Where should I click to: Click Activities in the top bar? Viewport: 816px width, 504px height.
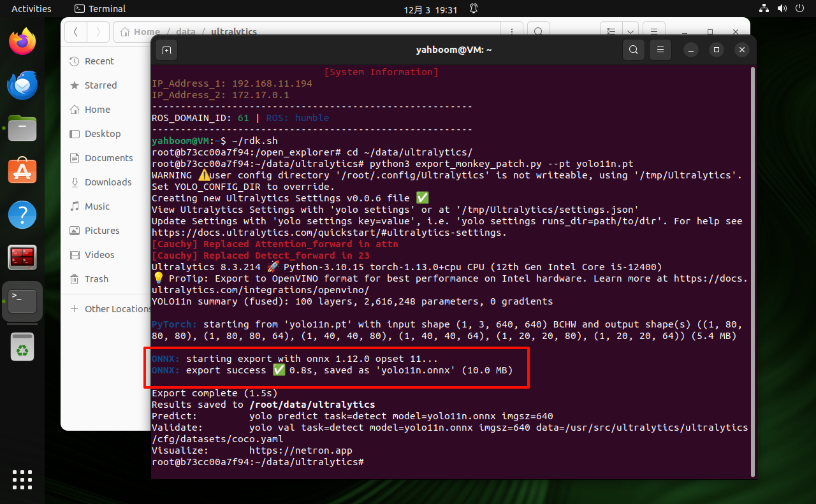point(31,9)
